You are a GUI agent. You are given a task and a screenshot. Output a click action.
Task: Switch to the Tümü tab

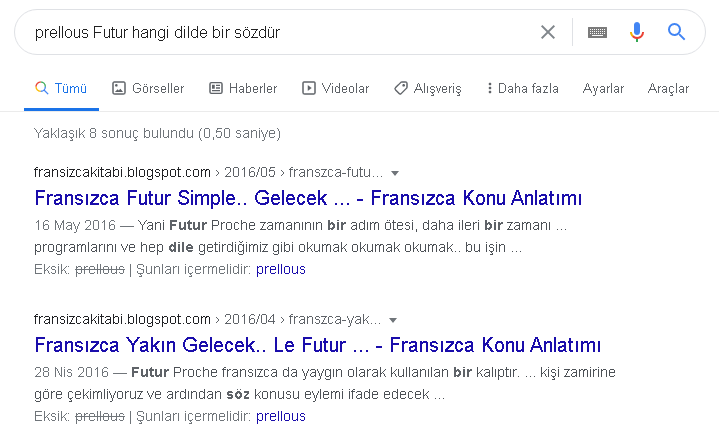coord(62,88)
